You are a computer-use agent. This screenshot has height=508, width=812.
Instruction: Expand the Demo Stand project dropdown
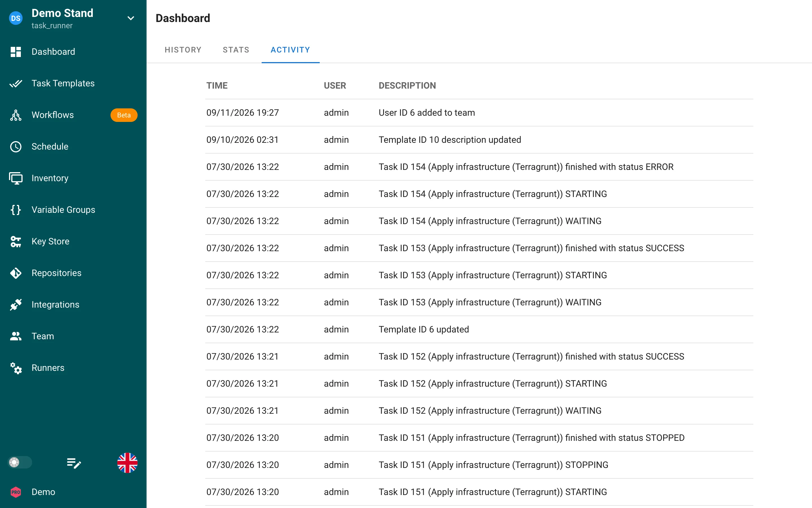(131, 18)
